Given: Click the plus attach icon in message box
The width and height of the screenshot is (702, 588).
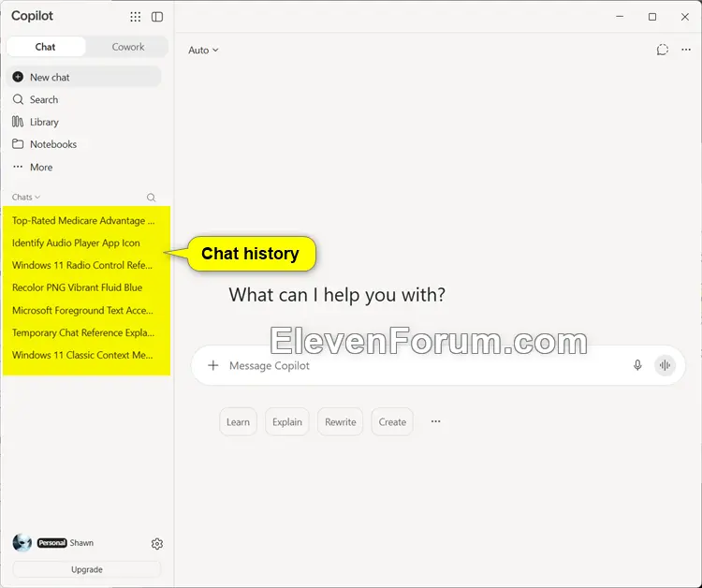Looking at the screenshot, I should (x=213, y=365).
